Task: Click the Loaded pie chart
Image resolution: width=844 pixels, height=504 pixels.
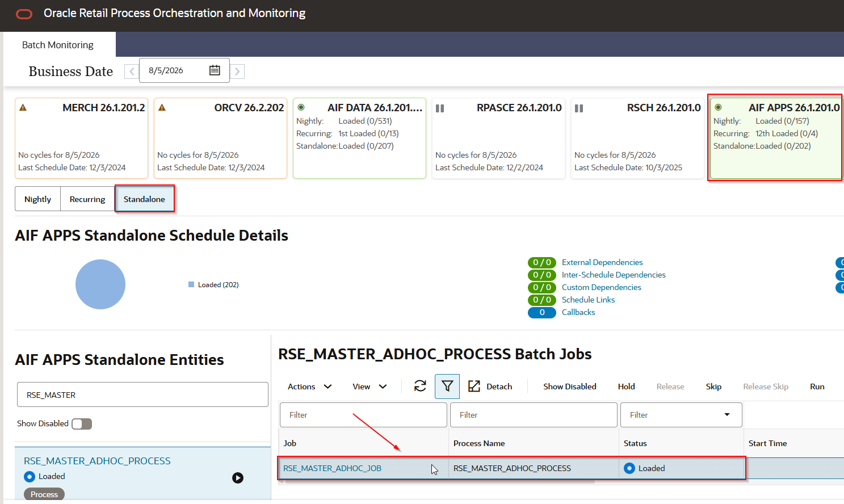Action: pyautogui.click(x=100, y=284)
